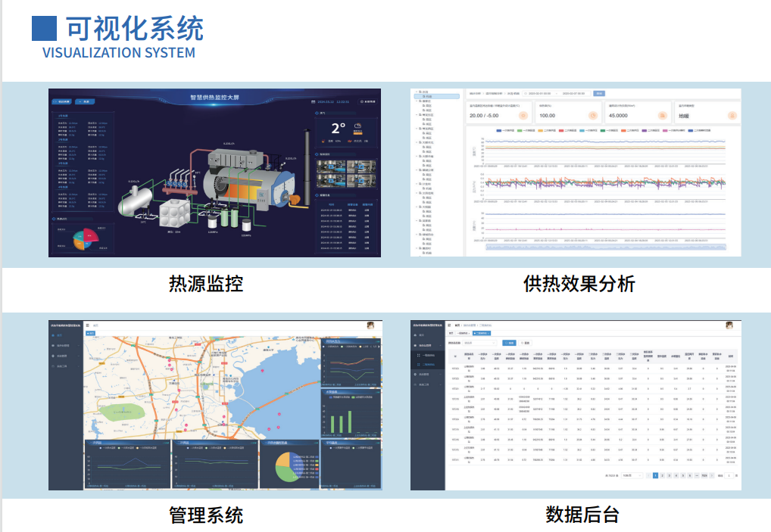Click blue query button beside date range
Viewport: 771px width, 532px height.
pyautogui.click(x=599, y=93)
